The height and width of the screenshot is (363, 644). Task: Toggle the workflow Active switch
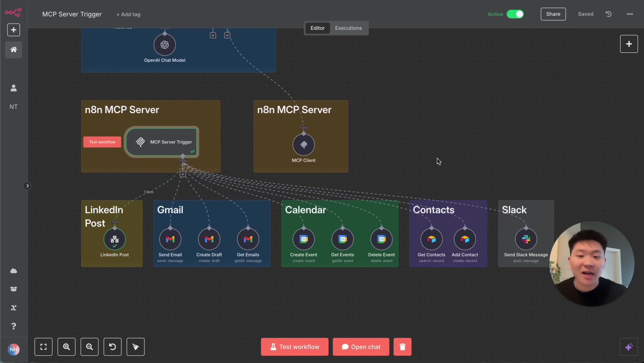515,14
